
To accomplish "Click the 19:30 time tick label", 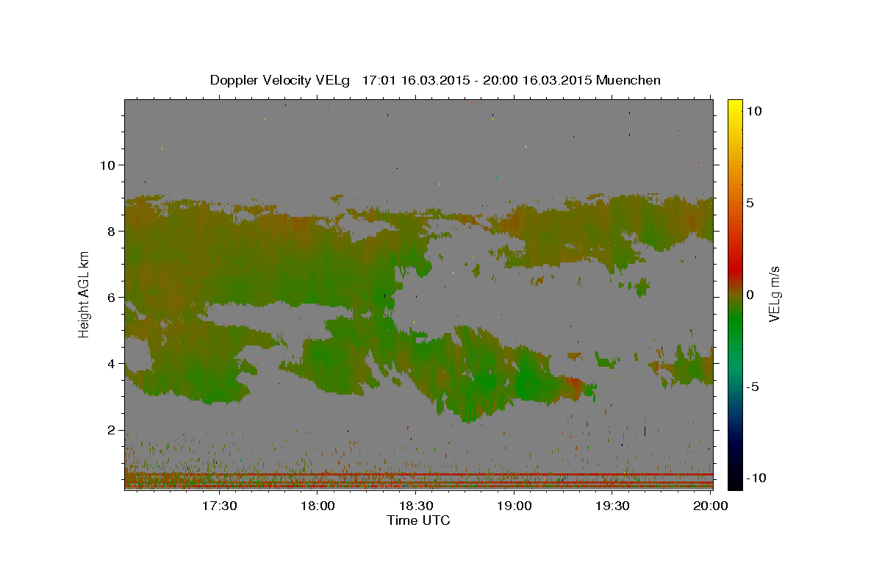I will point(612,506).
